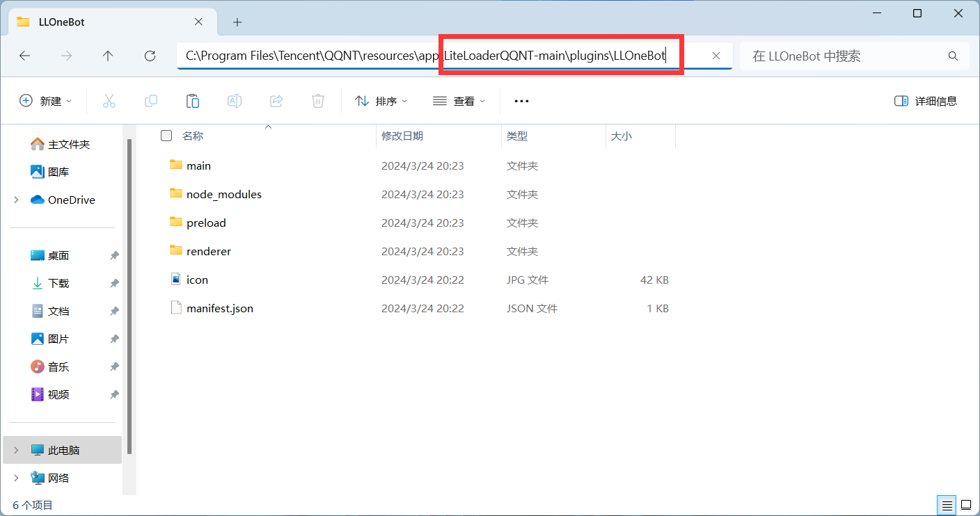Expand 此电脑 in the sidebar

point(15,450)
